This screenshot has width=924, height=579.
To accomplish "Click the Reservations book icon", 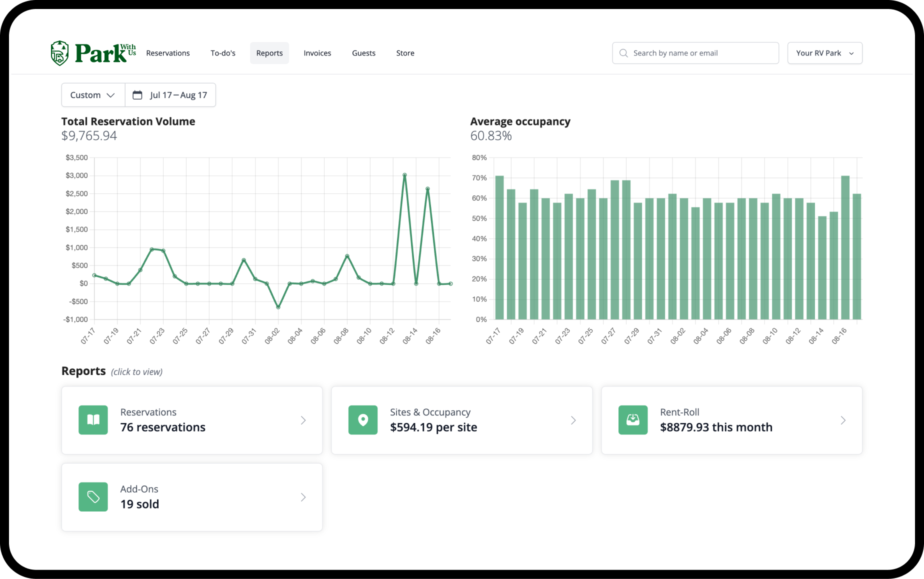I will point(93,420).
